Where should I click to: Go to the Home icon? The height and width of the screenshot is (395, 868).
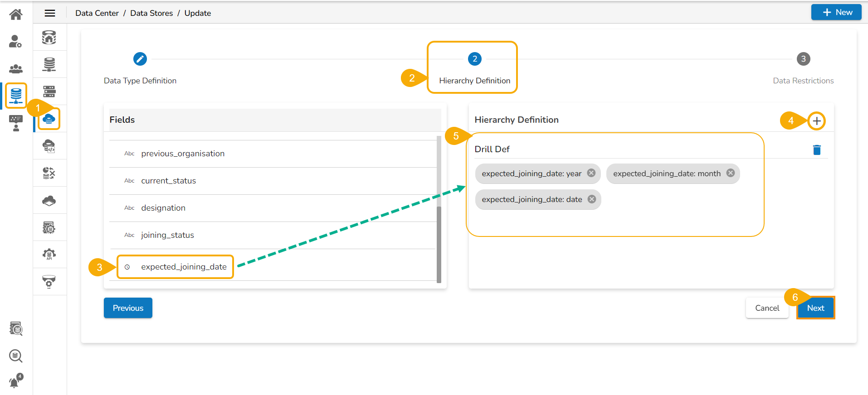16,14
